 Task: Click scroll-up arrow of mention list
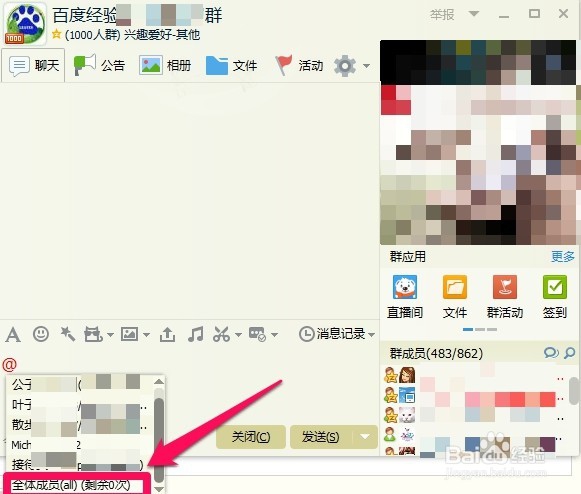point(159,381)
